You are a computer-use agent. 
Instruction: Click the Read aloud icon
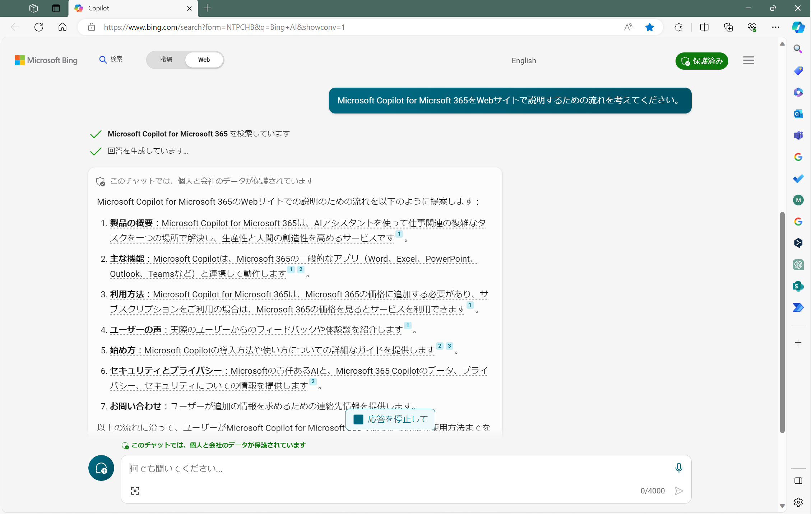tap(628, 27)
